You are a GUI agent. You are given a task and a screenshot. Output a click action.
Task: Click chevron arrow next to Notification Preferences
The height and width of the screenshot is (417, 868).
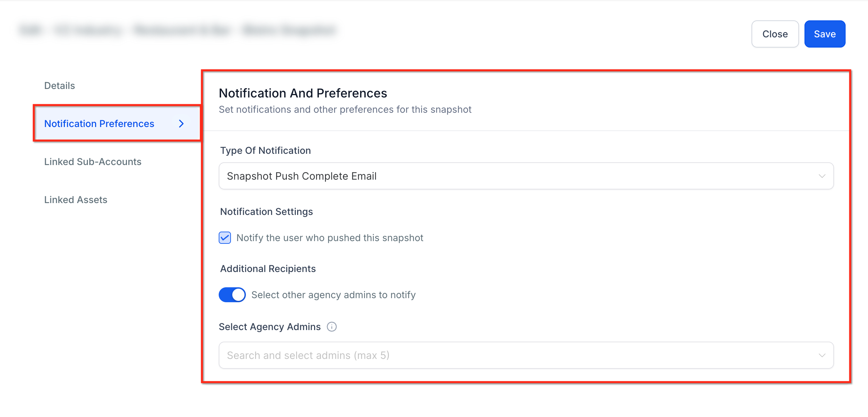[x=181, y=124]
